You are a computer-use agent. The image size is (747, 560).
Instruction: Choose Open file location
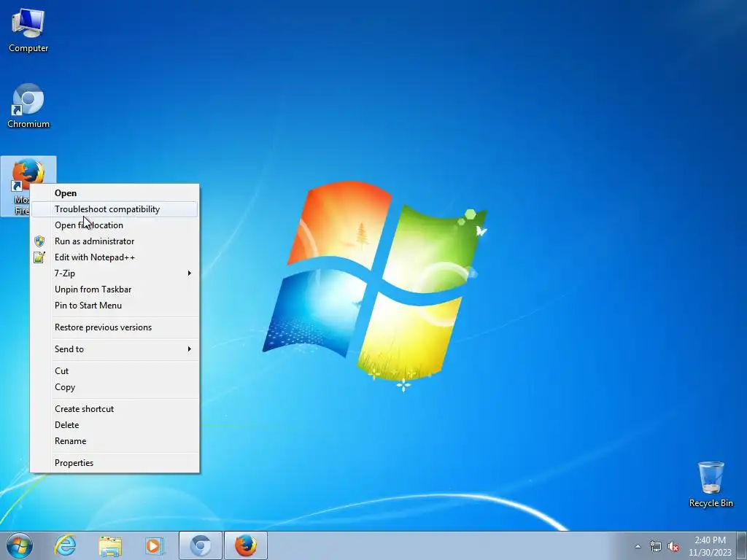115,225
